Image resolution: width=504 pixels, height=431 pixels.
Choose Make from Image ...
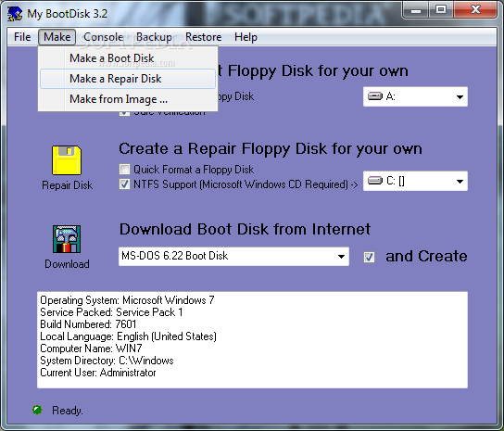tap(128, 99)
